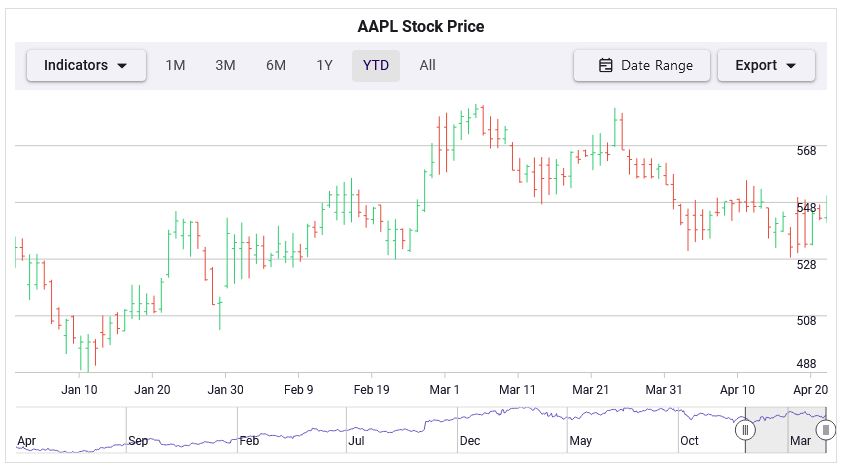Click the left range navigator handle
This screenshot has width=842, height=472.
745,430
